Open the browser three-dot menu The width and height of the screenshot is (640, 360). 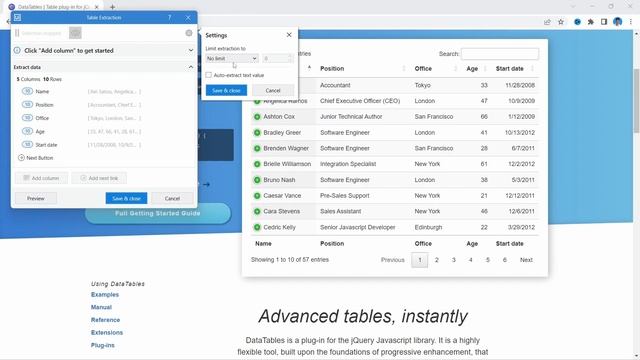tap(631, 22)
